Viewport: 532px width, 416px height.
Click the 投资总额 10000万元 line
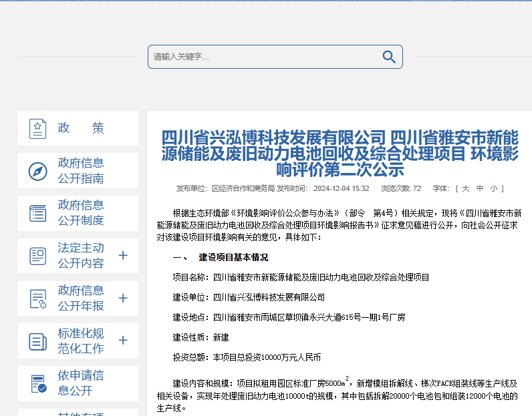[247, 357]
